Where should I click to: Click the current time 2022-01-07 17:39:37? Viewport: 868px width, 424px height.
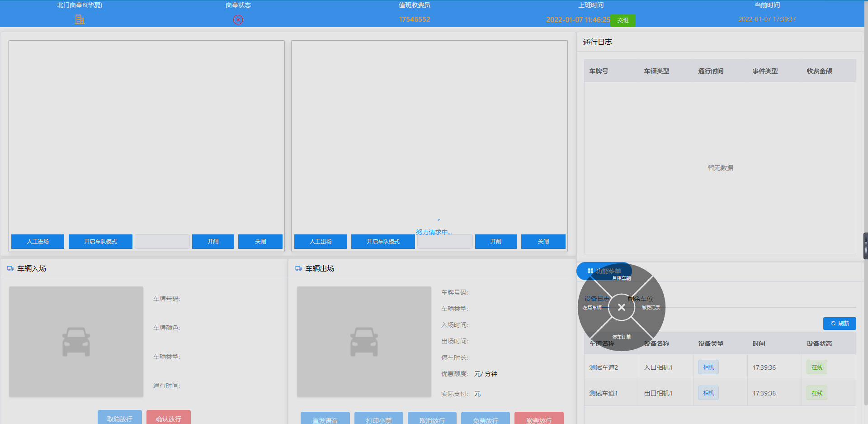[x=767, y=19]
